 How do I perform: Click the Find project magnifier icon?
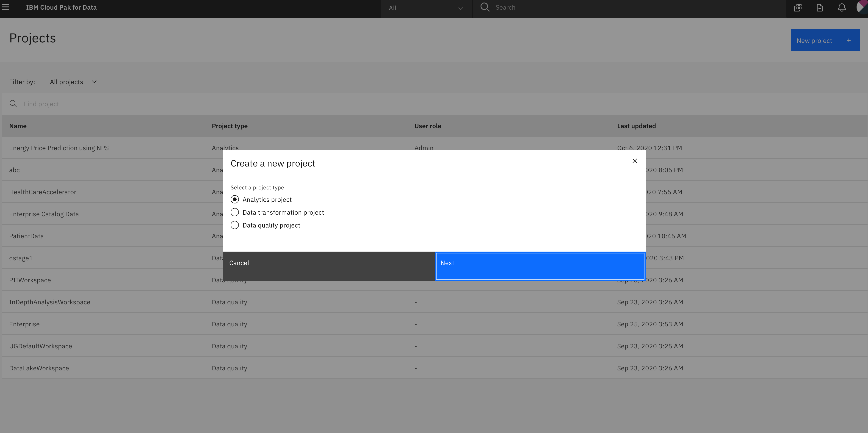[13, 104]
